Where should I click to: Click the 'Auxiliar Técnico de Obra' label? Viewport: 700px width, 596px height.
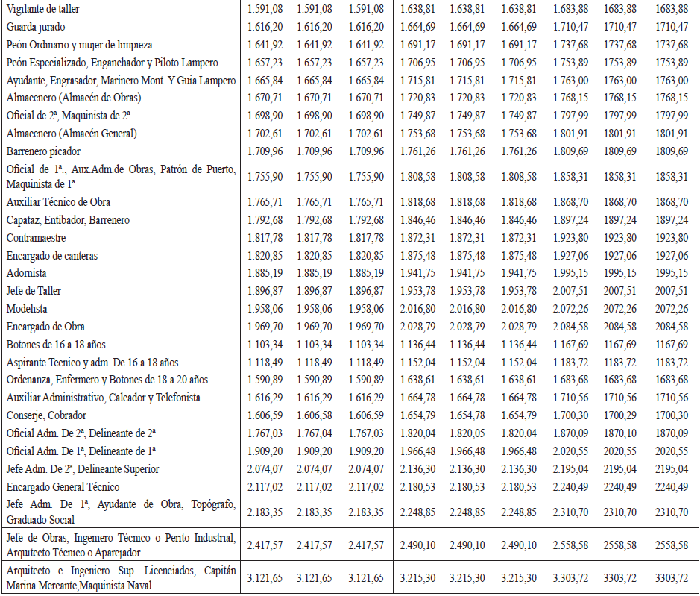point(59,202)
